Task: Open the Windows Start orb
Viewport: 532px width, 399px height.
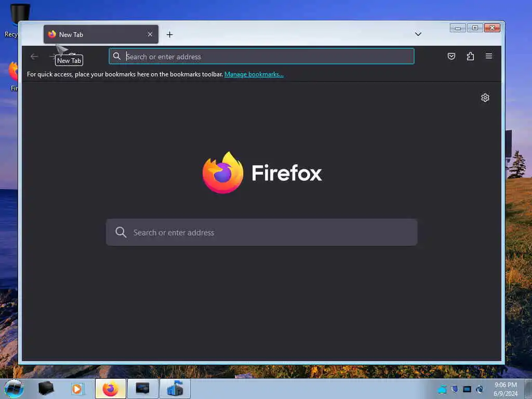Action: pyautogui.click(x=14, y=389)
